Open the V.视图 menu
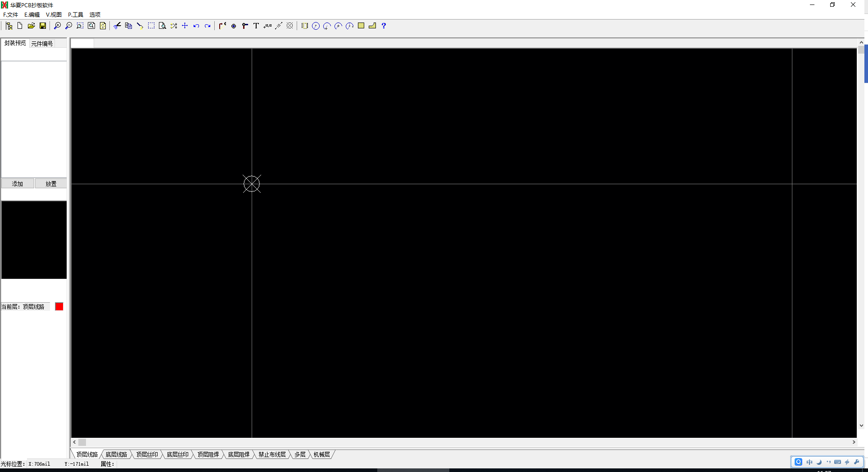The image size is (868, 472). point(54,14)
